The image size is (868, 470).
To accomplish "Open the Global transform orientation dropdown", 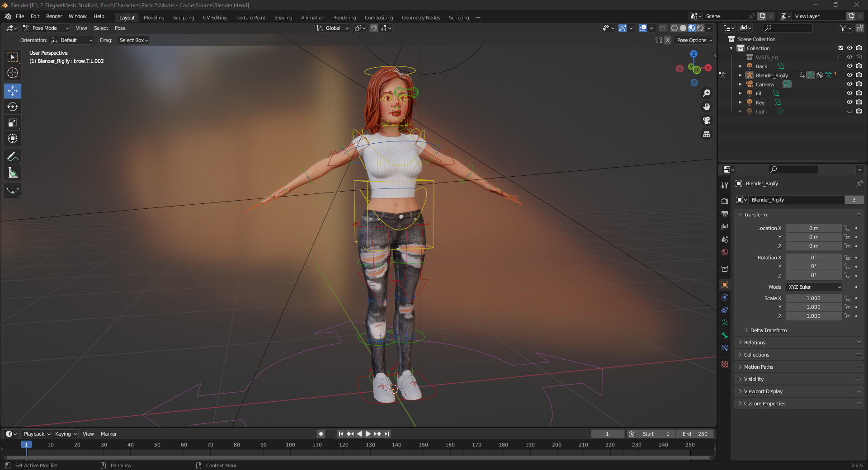I will coord(332,28).
